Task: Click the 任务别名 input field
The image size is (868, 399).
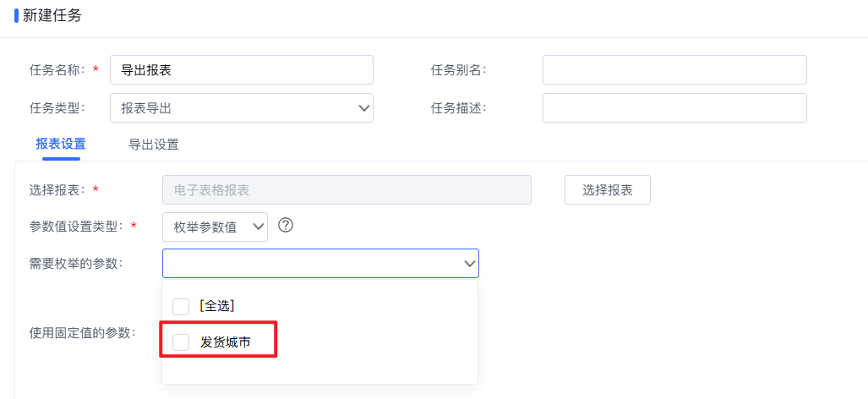Action: [x=674, y=69]
